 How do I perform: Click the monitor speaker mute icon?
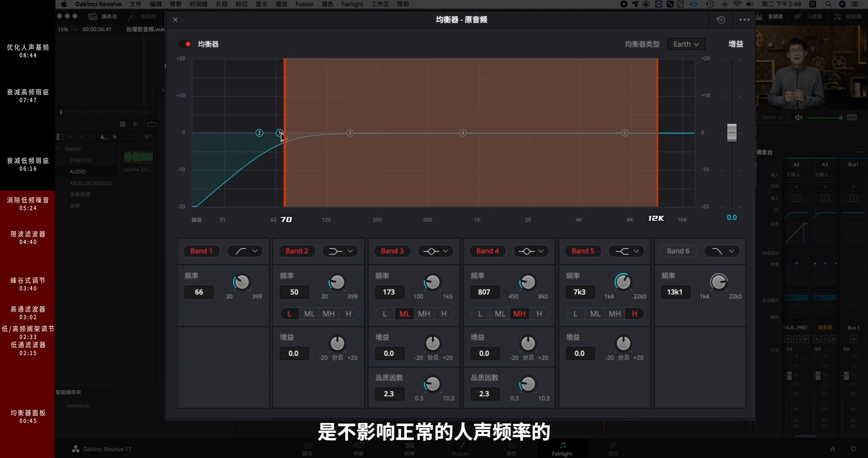point(799,117)
